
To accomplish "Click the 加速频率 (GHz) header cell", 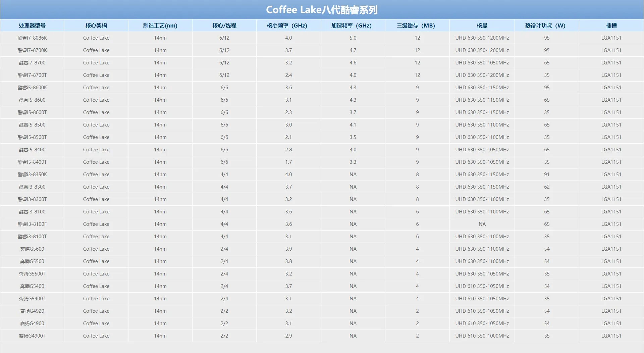I will pos(352,26).
